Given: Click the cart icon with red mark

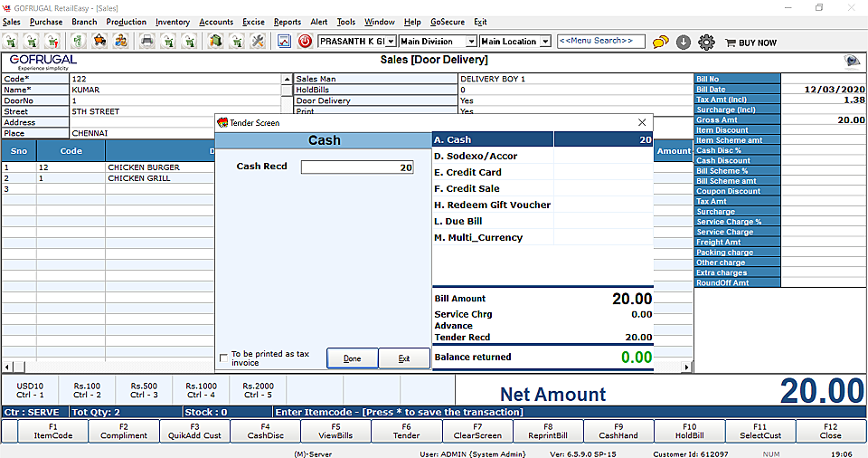Looking at the screenshot, I should click(52, 41).
